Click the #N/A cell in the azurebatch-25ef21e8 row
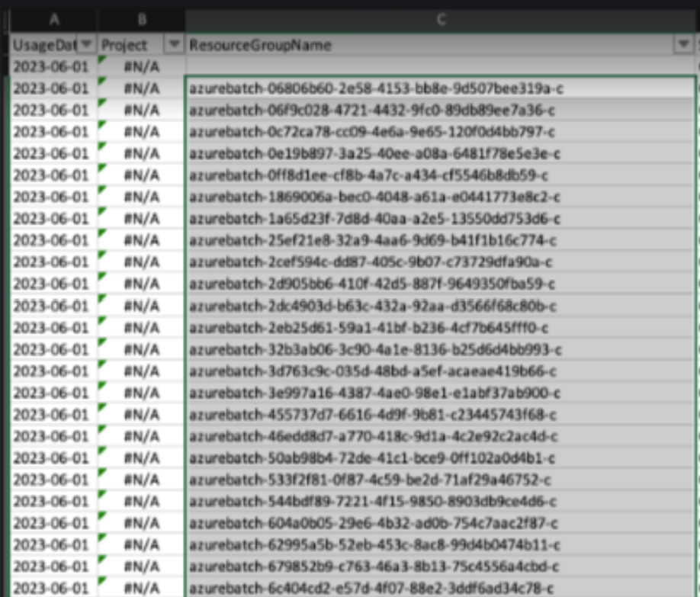This screenshot has width=700, height=597. tap(142, 241)
